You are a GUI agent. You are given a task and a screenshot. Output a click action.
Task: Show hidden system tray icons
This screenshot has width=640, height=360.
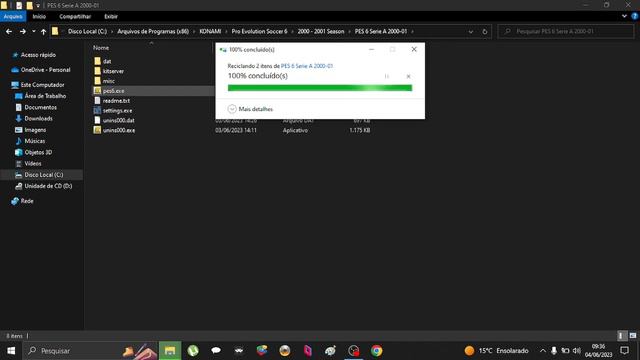pyautogui.click(x=542, y=351)
